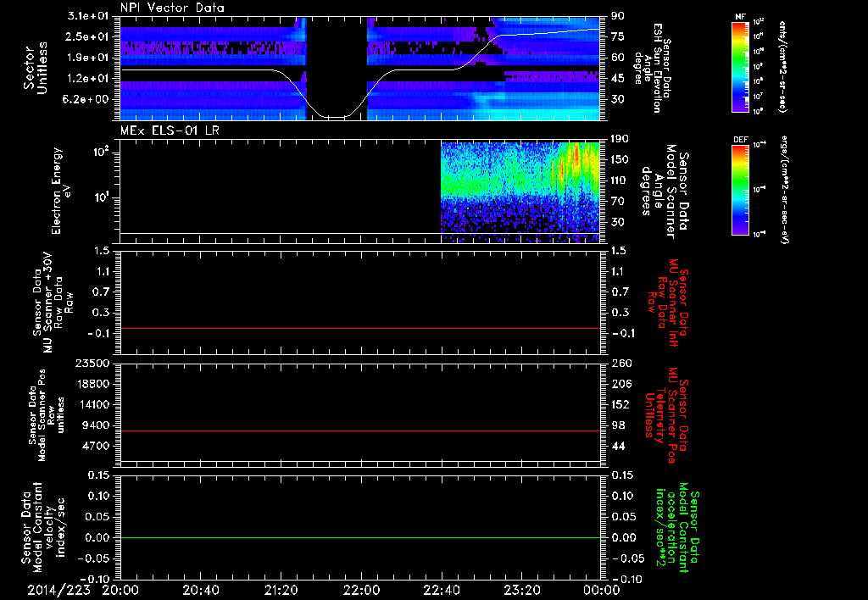
Task: Click the 23:20 time axis label
Action: (522, 590)
